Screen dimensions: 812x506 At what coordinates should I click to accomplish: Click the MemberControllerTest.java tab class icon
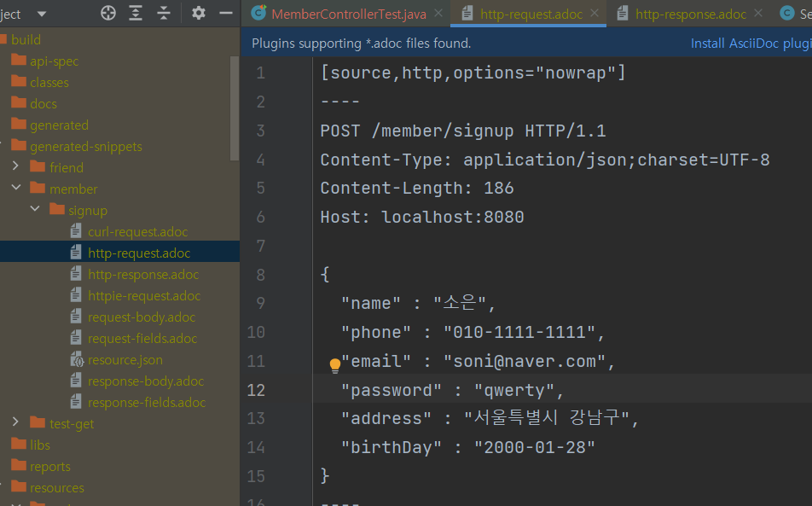click(258, 13)
